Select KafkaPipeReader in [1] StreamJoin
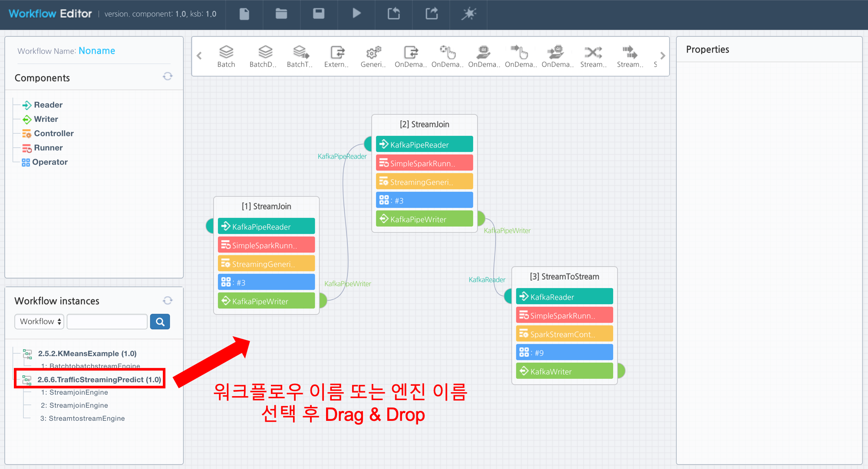868x469 pixels. click(266, 226)
